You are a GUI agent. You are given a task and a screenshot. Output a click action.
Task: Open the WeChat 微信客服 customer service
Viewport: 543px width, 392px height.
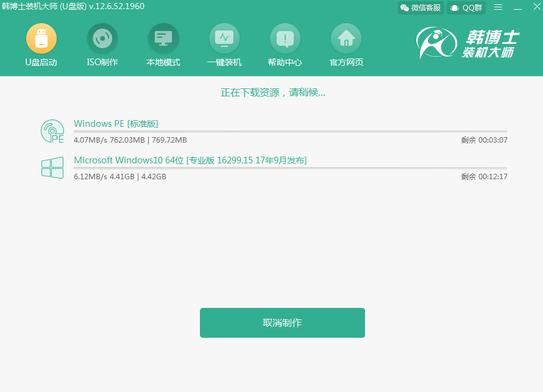tap(420, 8)
